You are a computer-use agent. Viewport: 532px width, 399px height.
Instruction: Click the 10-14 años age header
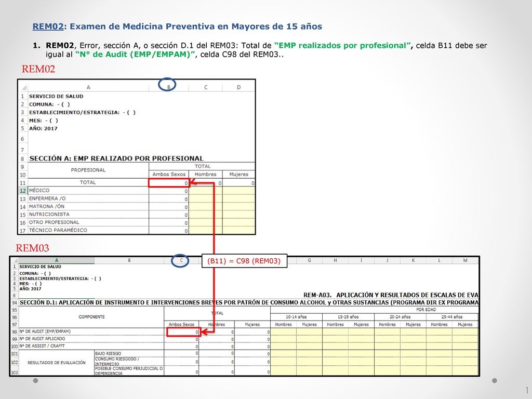click(x=296, y=317)
